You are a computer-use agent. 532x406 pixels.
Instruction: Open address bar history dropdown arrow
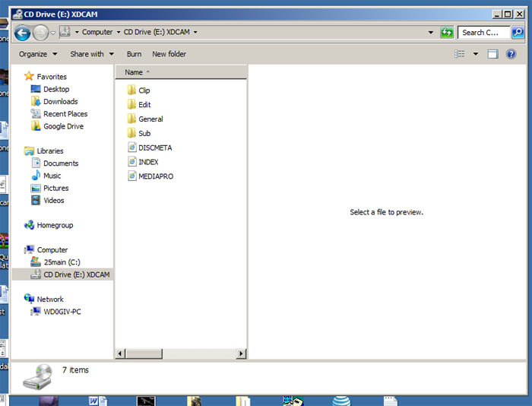[431, 33]
